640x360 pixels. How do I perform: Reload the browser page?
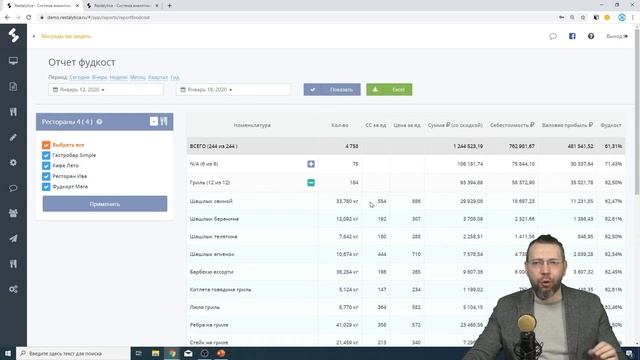pos(29,18)
